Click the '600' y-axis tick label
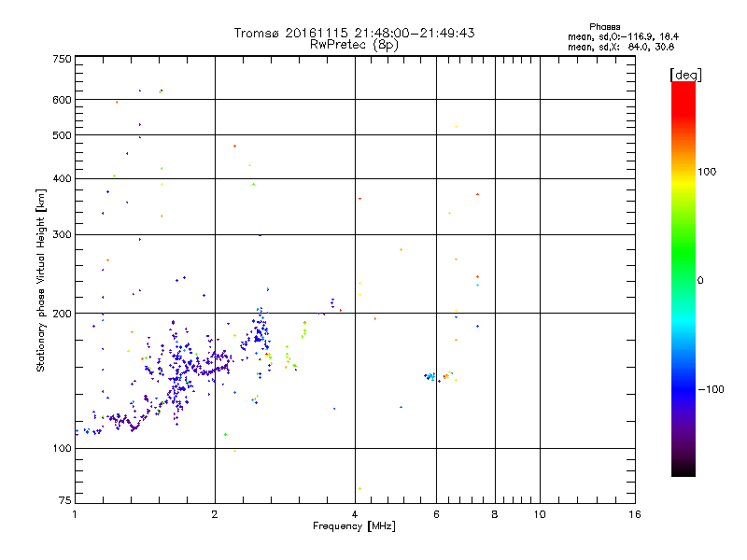This screenshot has width=747, height=560. (x=63, y=100)
